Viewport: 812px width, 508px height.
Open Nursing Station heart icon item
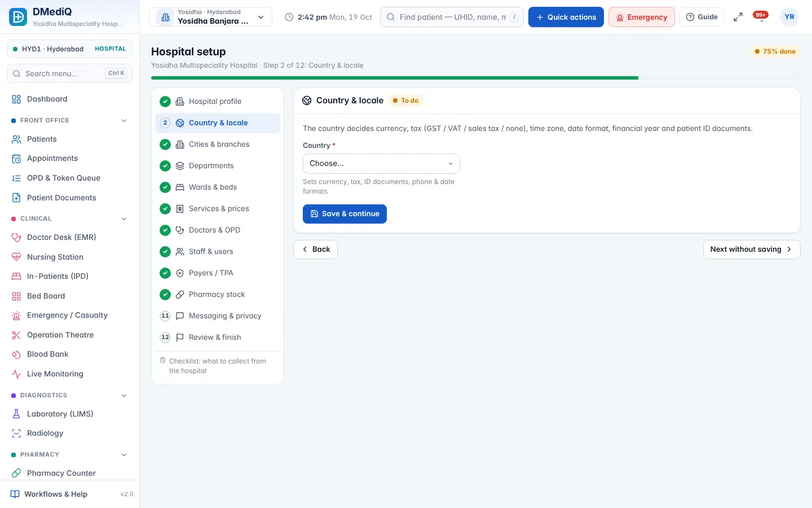pos(69,257)
